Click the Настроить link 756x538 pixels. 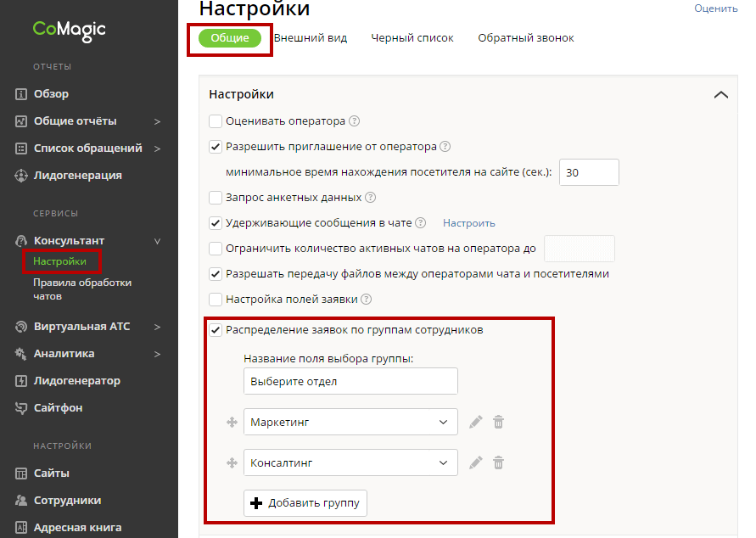click(468, 223)
